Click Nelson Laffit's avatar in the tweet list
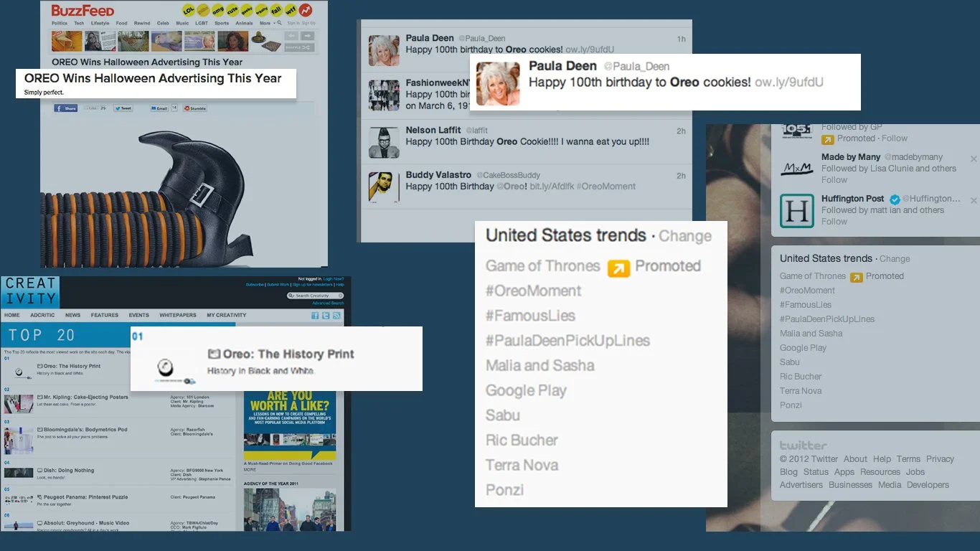The height and width of the screenshot is (551, 980). point(384,142)
